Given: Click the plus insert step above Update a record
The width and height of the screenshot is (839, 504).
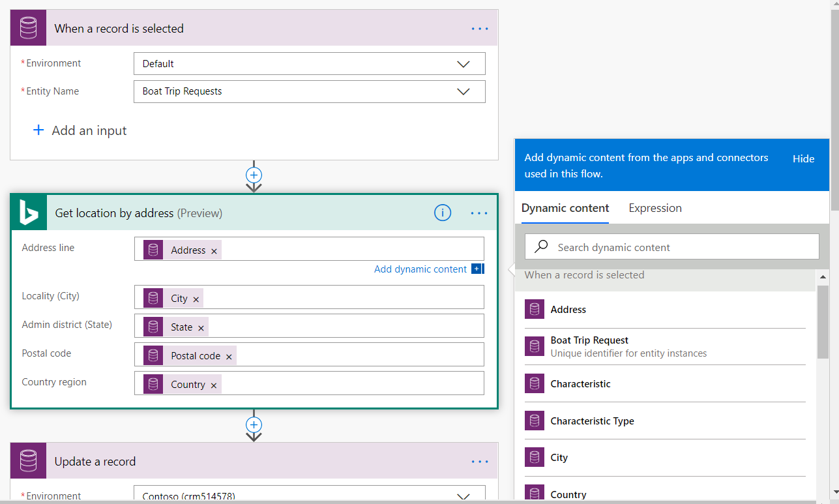Looking at the screenshot, I should [x=254, y=424].
